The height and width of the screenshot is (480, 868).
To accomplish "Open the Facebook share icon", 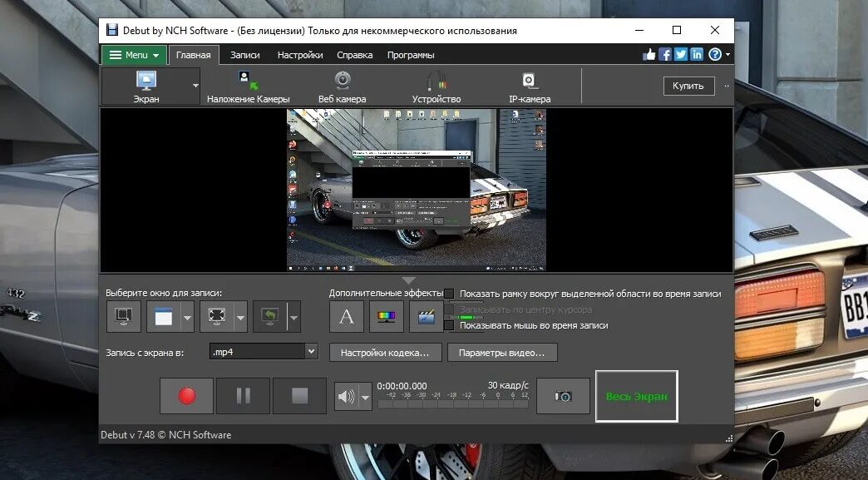I will point(665,54).
